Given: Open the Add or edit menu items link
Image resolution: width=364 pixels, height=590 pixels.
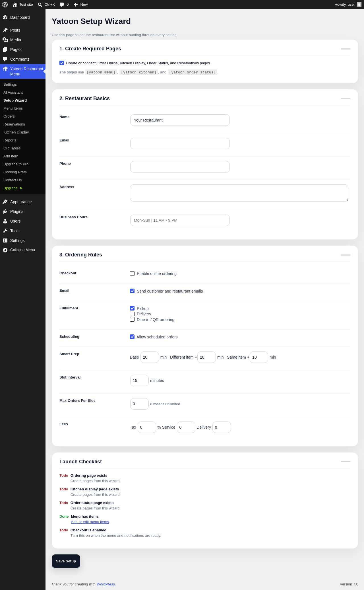Looking at the screenshot, I should click(90, 522).
